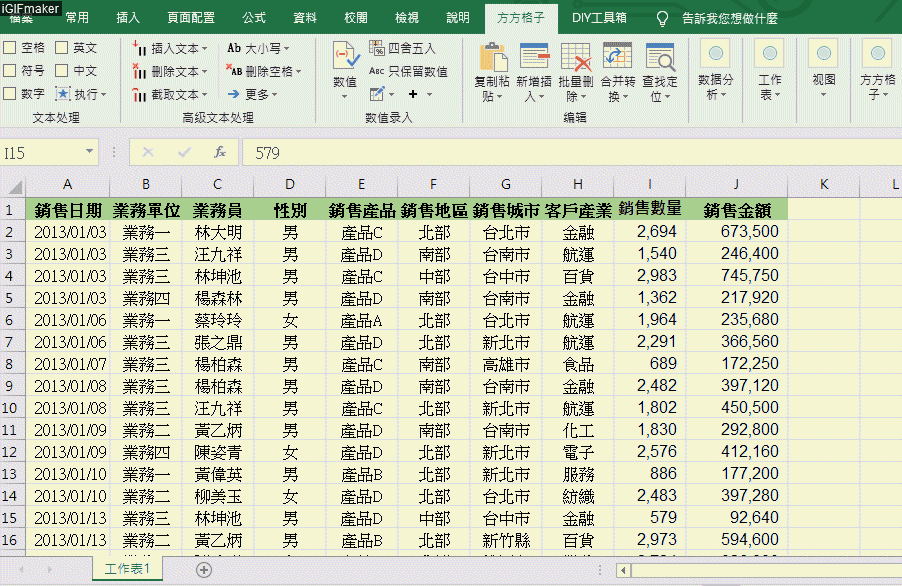Image resolution: width=902 pixels, height=586 pixels.
Task: Click 只保留数值 button
Action: point(408,71)
